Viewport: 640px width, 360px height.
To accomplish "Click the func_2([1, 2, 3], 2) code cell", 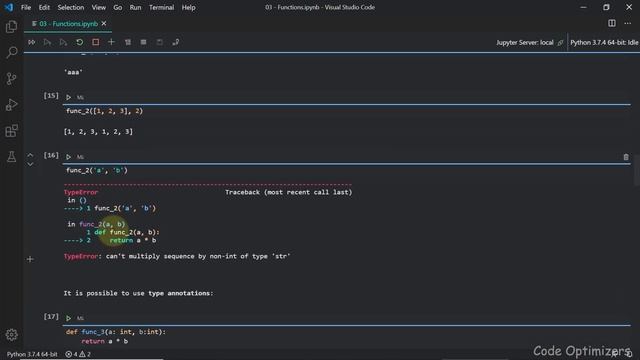I will pyautogui.click(x=347, y=111).
